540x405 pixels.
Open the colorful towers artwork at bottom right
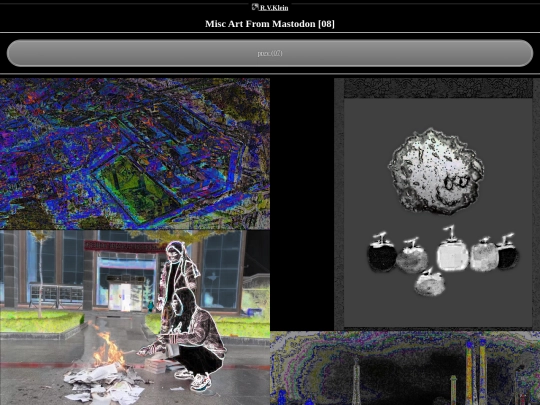[405, 368]
